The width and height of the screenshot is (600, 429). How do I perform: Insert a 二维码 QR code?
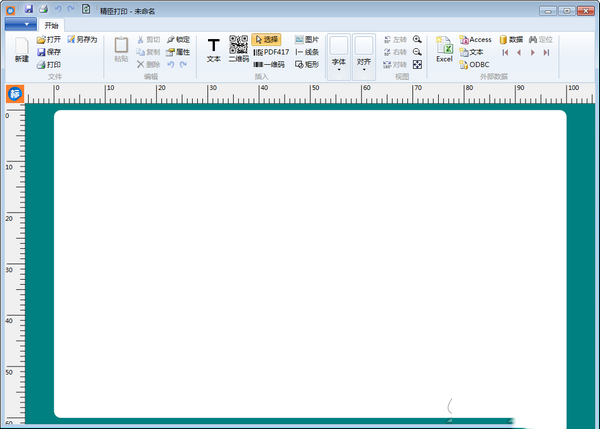point(238,49)
